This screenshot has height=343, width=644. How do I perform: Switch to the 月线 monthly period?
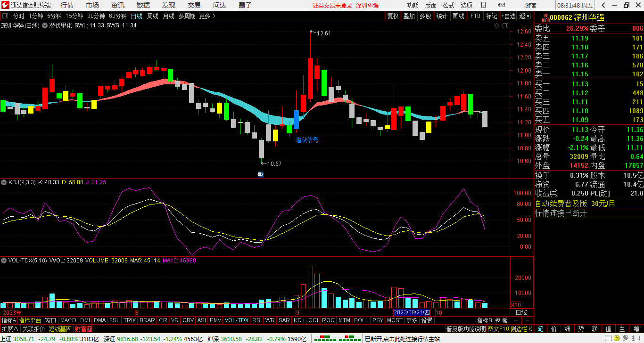(169, 16)
